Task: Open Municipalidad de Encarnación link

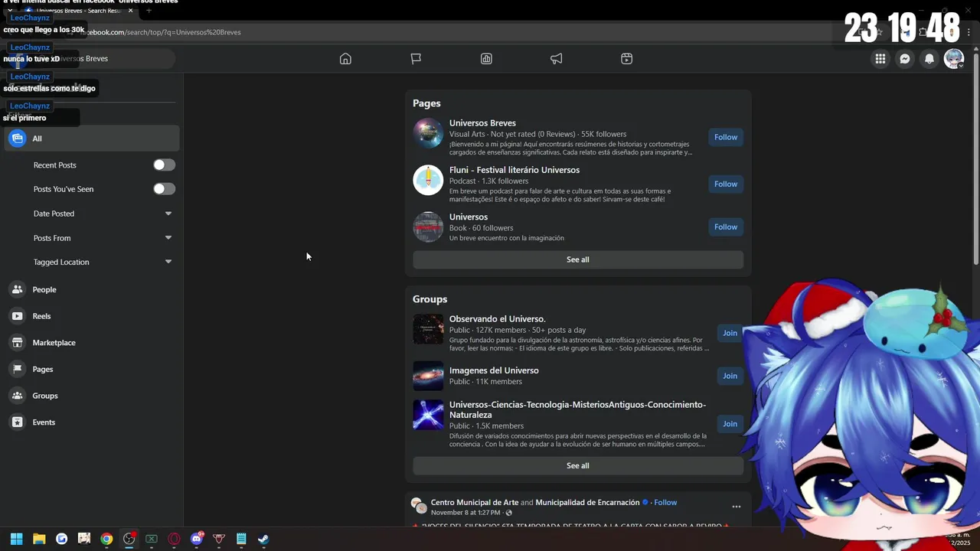Action: [x=587, y=503]
